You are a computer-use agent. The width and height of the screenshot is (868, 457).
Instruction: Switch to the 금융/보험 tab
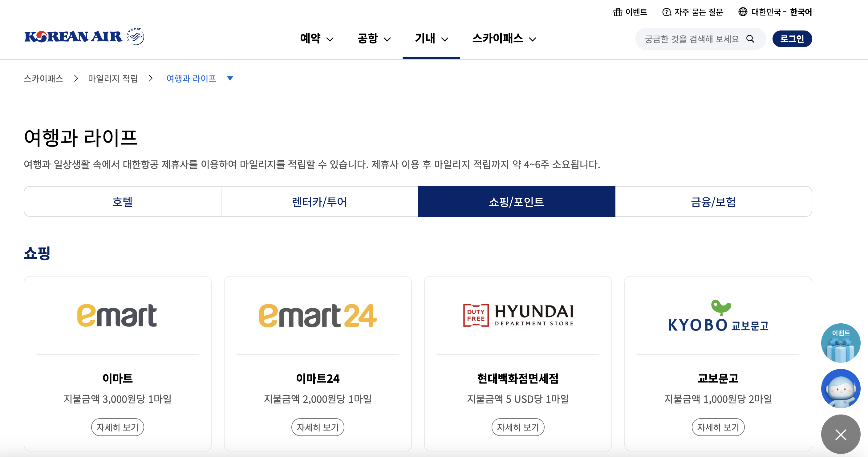[x=713, y=201]
